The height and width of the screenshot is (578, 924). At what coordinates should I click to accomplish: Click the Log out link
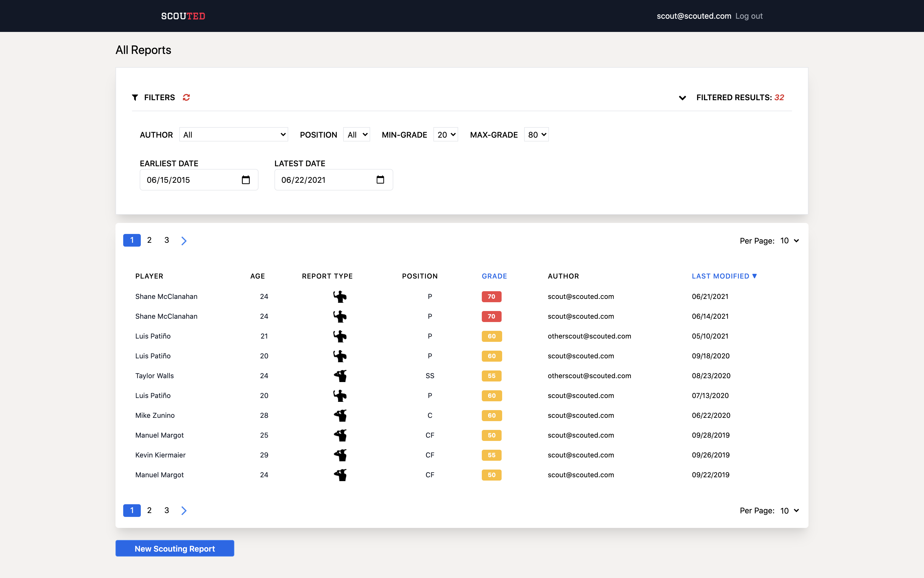point(749,16)
